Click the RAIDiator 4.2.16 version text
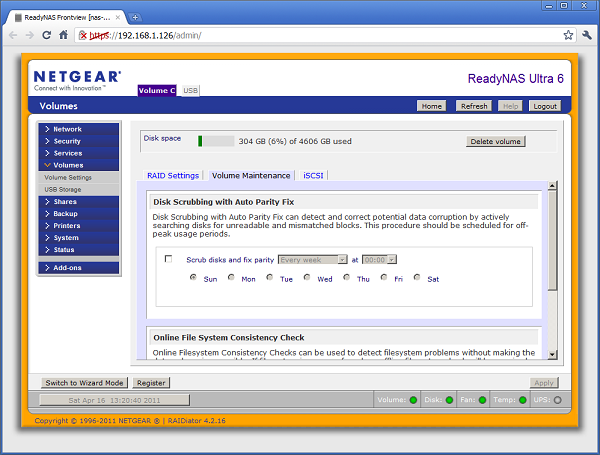Screen dimensions: 600x455 pyautogui.click(x=196, y=421)
